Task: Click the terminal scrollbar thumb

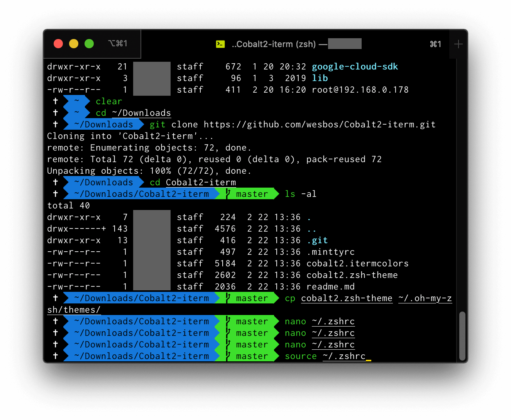Action: pyautogui.click(x=462, y=335)
